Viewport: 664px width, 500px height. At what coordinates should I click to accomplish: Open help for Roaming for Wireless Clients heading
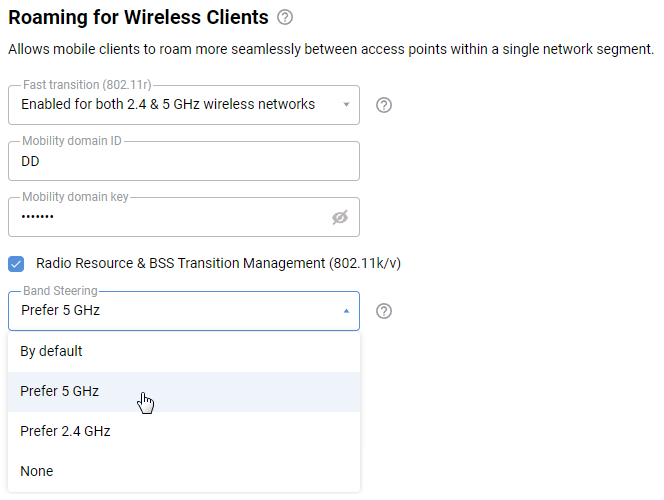285,17
